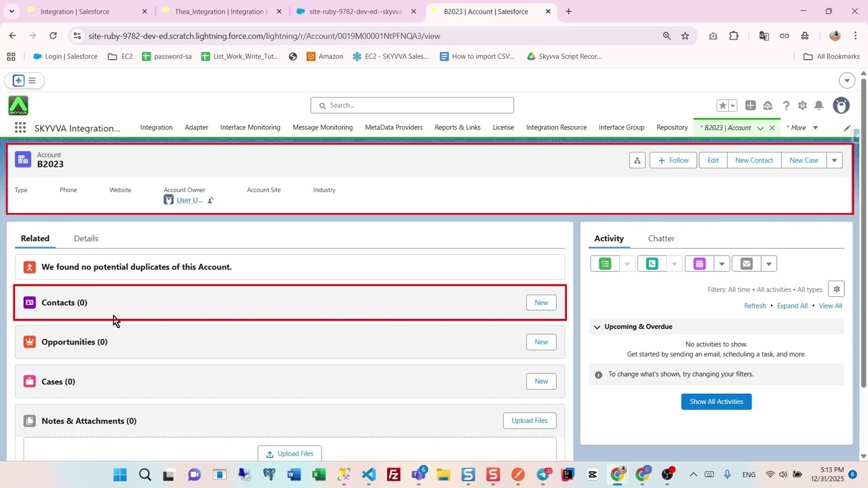Close the B2023 Account workspace tab
The width and height of the screenshot is (868, 488).
(x=772, y=128)
